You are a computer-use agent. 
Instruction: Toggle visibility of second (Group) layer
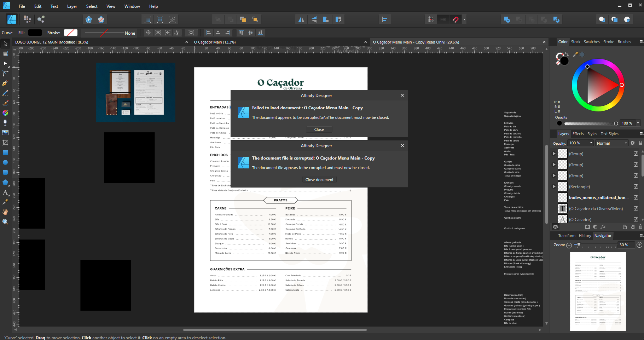click(636, 165)
